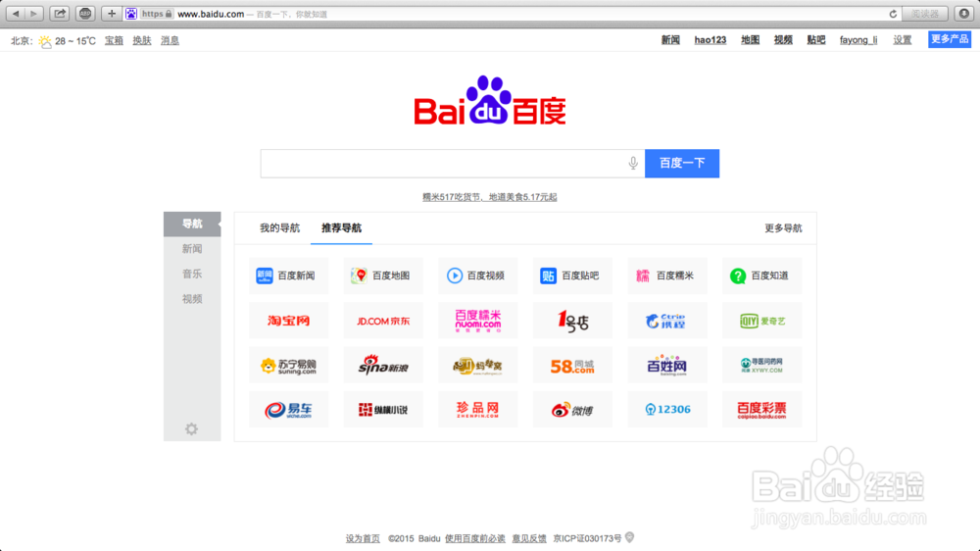Open the Safari share button
The height and width of the screenshot is (551, 980).
60,13
